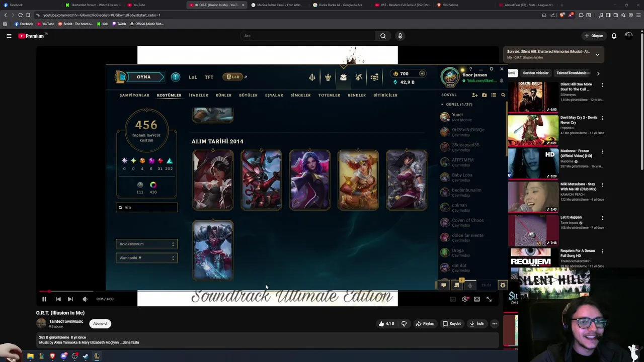644x362 pixels.
Task: Click the TFT button in League client
Action: pos(209,77)
